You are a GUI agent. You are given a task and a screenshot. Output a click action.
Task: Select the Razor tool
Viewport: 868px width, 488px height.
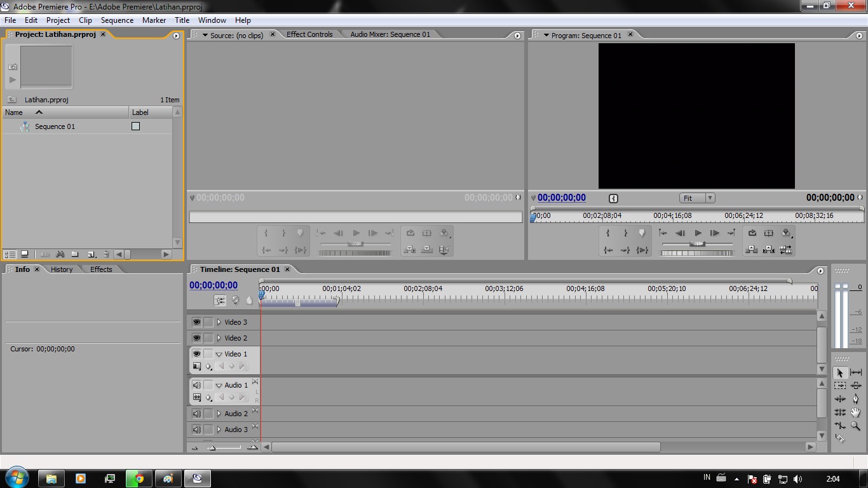coord(840,438)
